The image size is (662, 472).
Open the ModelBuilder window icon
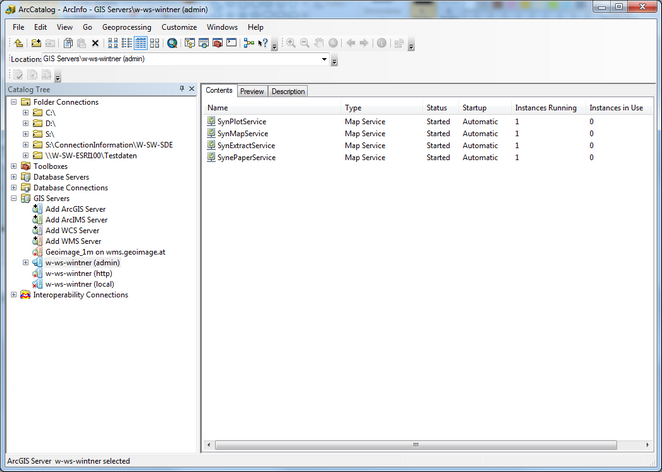click(x=249, y=43)
